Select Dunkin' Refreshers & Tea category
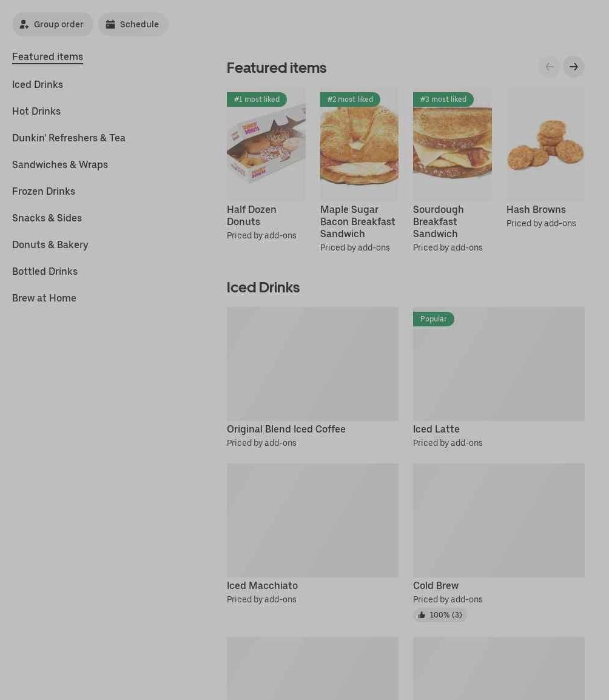This screenshot has width=609, height=700. point(69,138)
